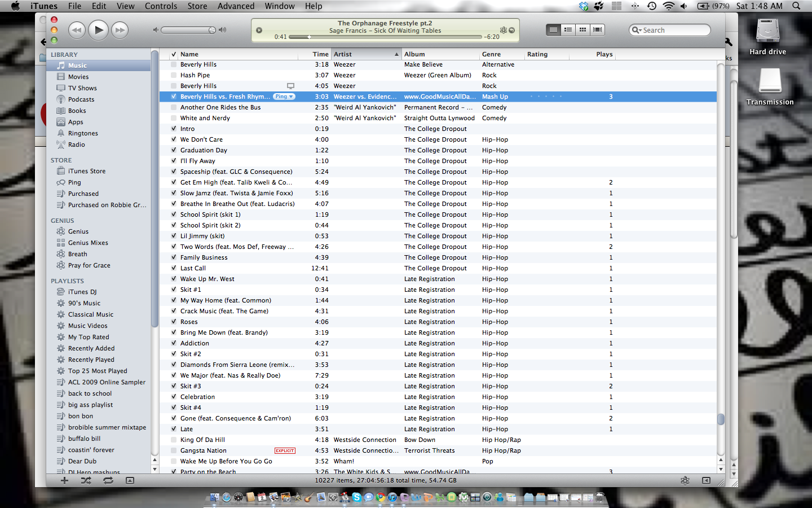Seek within track progress bar
This screenshot has height=508, width=812.
pyautogui.click(x=385, y=37)
